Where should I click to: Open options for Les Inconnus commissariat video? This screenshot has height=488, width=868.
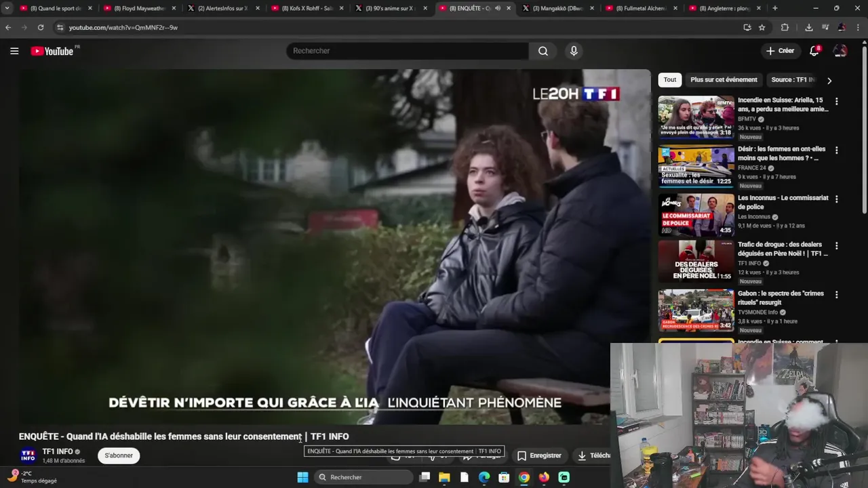tap(836, 199)
